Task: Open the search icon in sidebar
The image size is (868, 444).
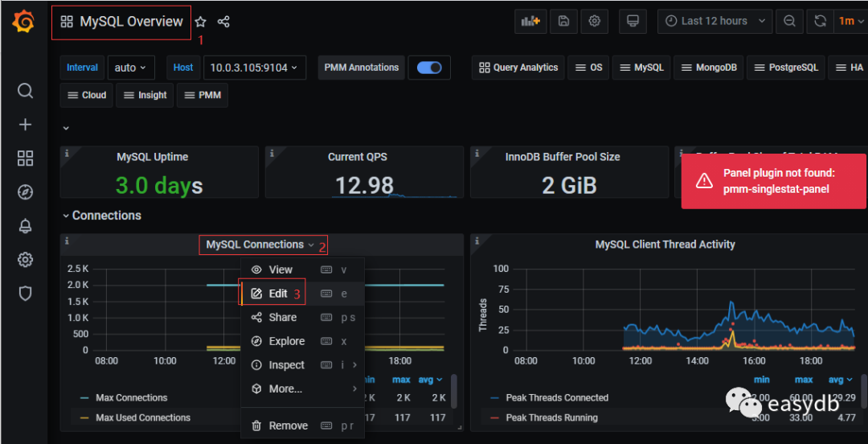Action: tap(25, 90)
